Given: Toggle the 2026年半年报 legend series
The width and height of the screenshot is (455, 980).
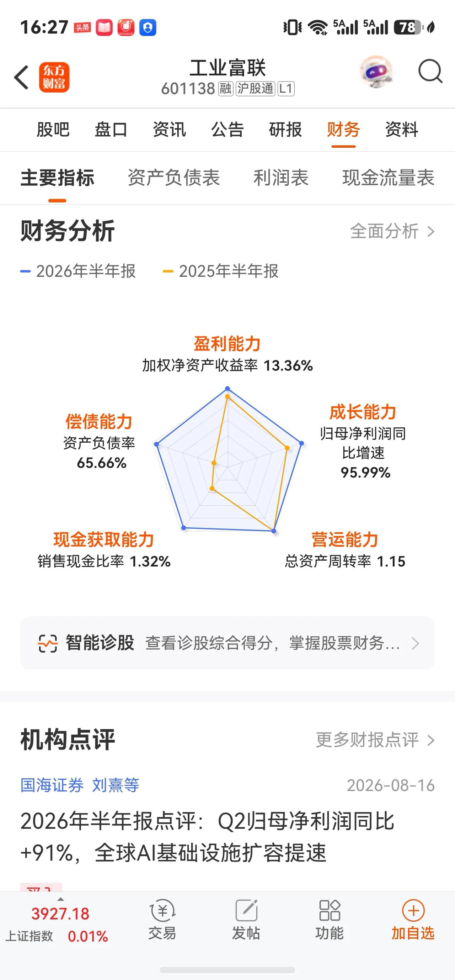Looking at the screenshot, I should [78, 271].
